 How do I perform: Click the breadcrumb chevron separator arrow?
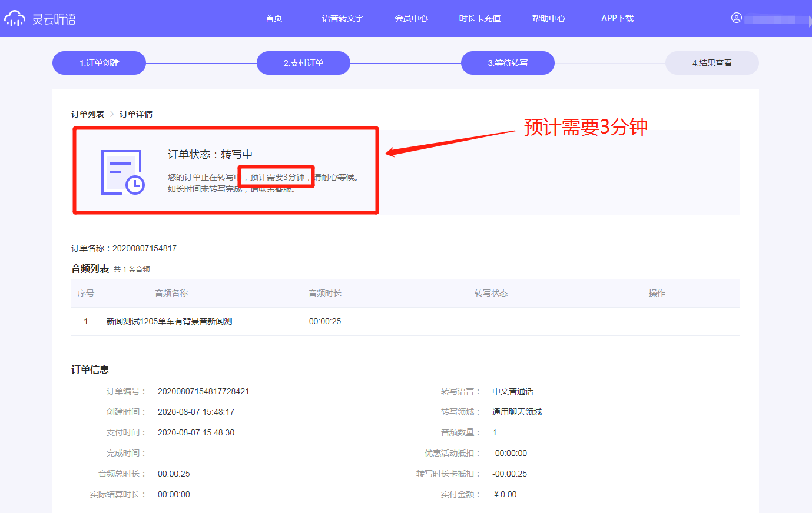coord(112,114)
